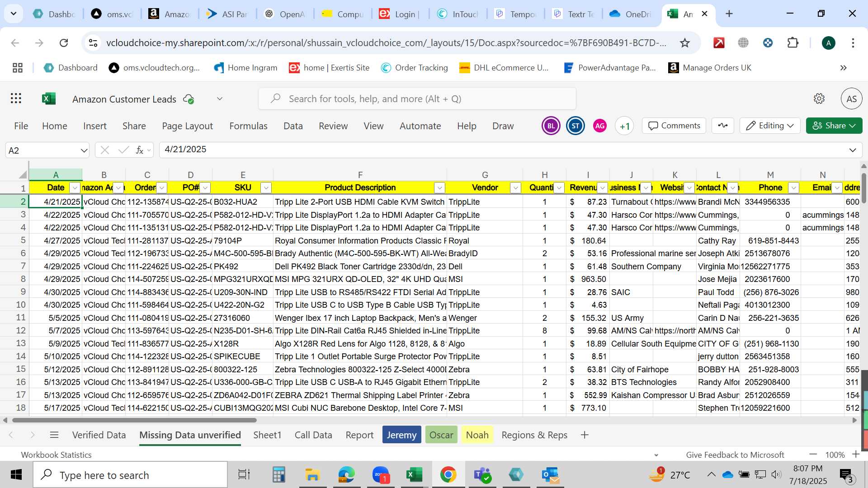Click the Search for tools search box
This screenshot has height=488, width=868.
(417, 99)
